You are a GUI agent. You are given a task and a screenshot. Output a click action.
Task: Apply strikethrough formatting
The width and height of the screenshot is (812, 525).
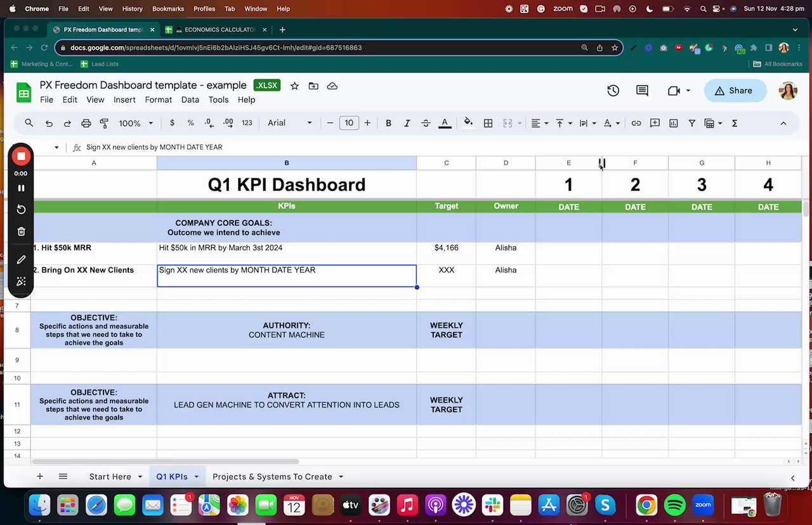(426, 123)
